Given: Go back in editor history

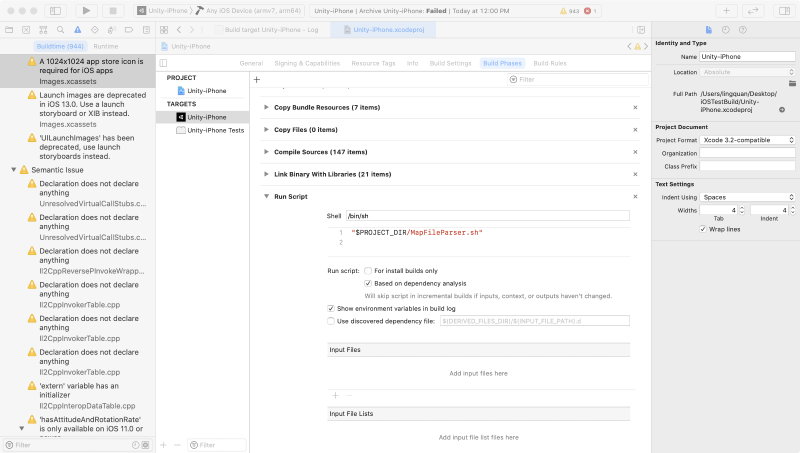Looking at the screenshot, I should click(x=179, y=30).
